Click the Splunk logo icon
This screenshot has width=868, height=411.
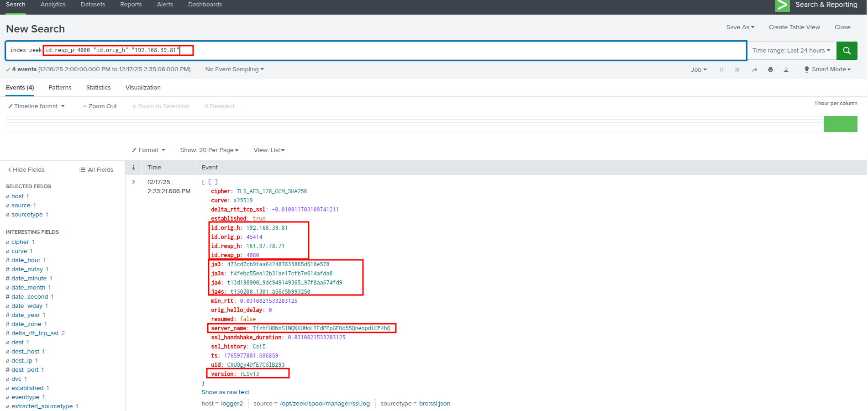pyautogui.click(x=782, y=5)
